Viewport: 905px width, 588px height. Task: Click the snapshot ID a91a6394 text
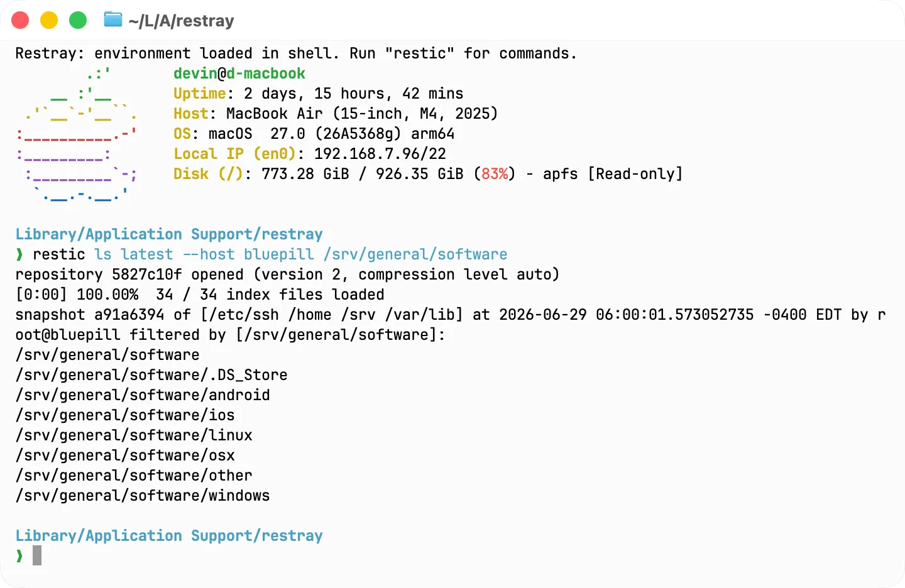tap(129, 315)
